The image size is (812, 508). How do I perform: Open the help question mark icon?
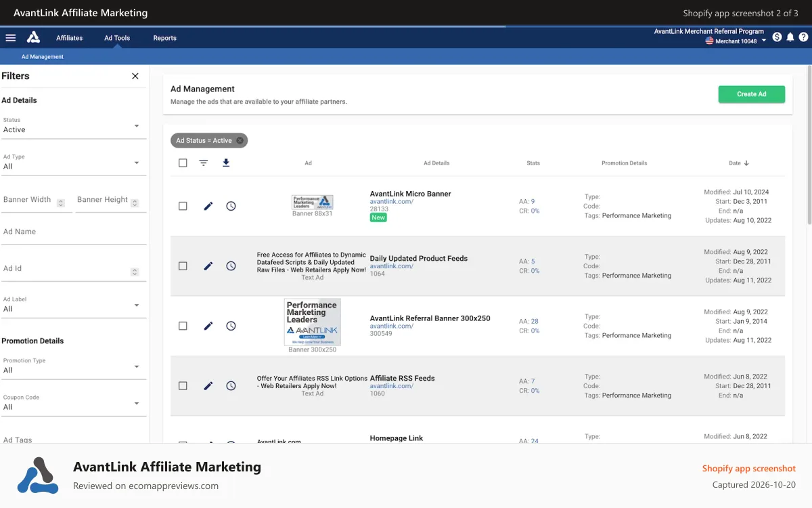(x=803, y=37)
